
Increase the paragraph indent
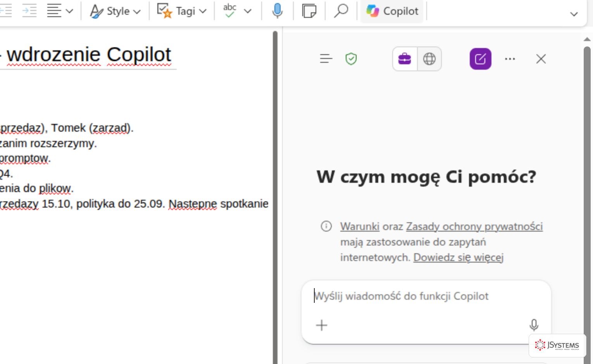point(29,11)
